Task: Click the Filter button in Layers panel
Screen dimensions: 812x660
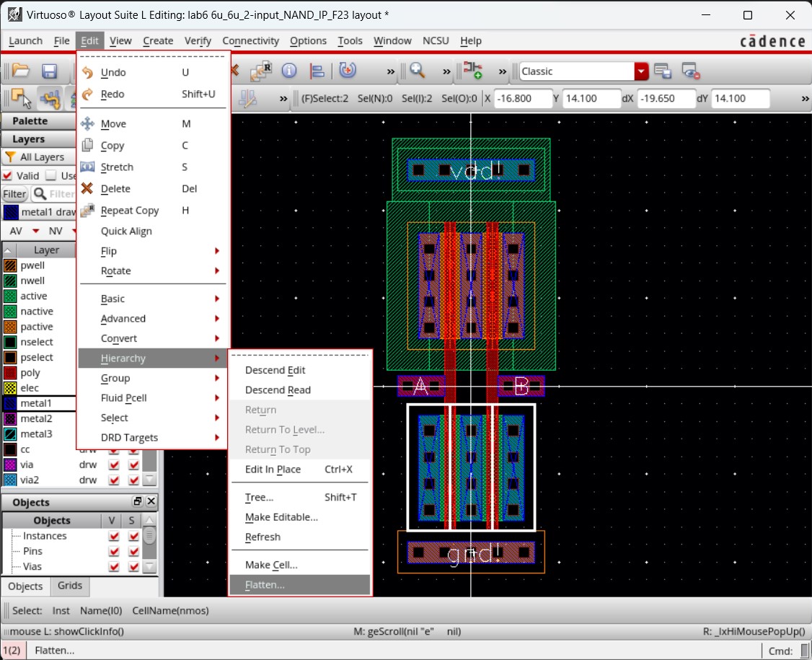Action: (14, 194)
